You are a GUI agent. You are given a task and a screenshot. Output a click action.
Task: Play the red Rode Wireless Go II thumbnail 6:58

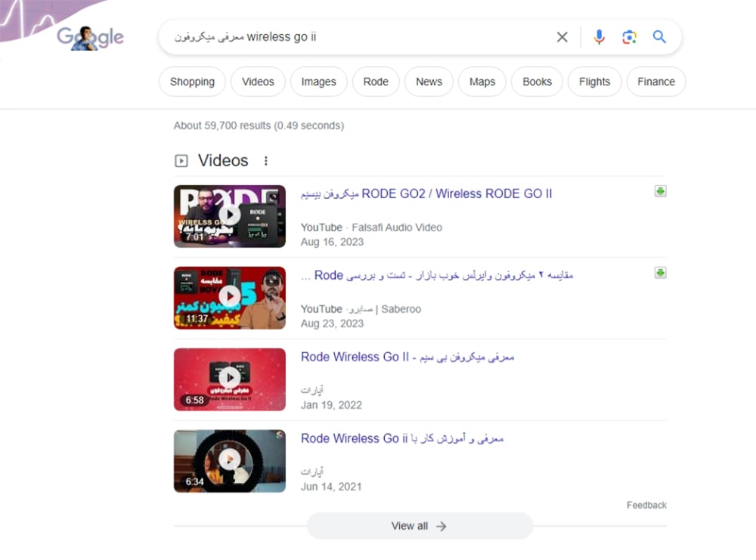pyautogui.click(x=230, y=379)
